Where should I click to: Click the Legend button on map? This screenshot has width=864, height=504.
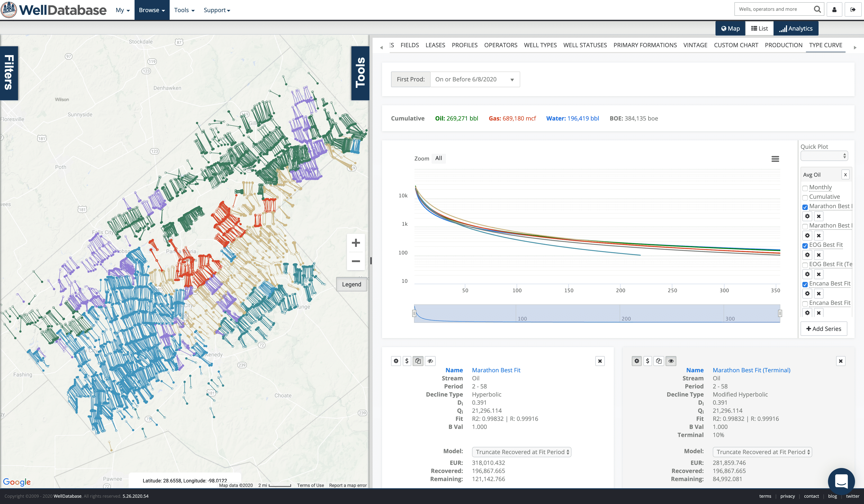click(x=351, y=284)
